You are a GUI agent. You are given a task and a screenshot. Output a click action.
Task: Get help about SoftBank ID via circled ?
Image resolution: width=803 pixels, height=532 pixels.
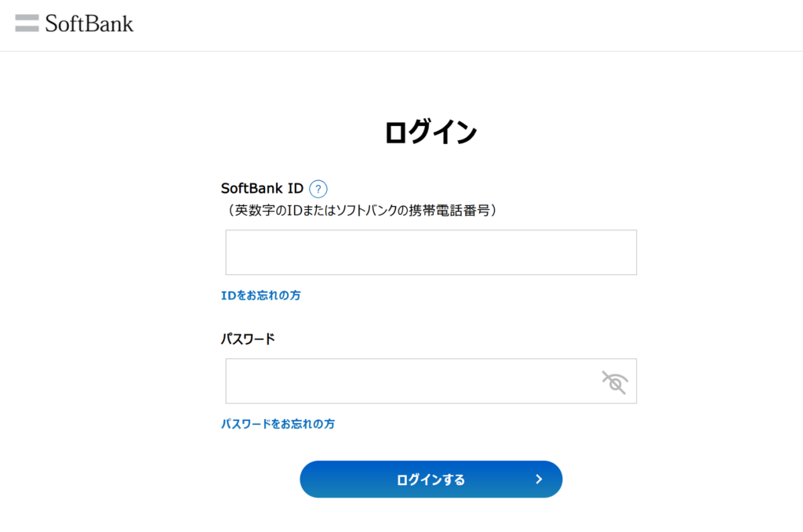point(318,189)
